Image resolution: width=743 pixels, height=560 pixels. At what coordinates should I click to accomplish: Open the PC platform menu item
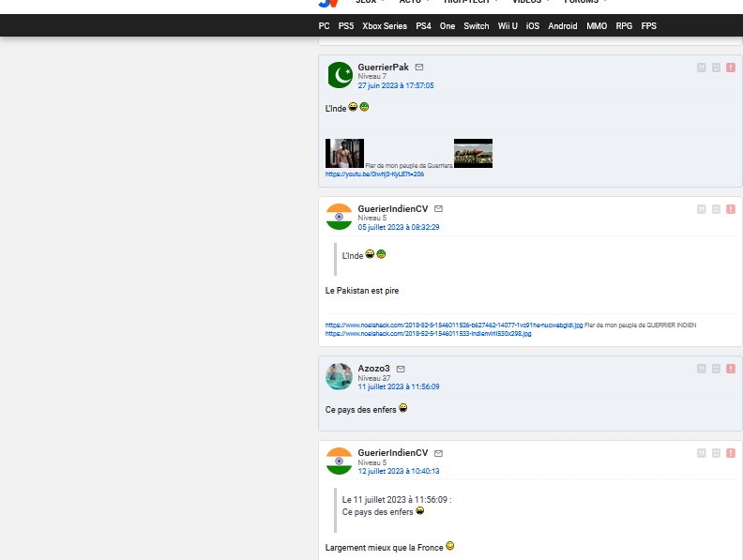click(324, 26)
